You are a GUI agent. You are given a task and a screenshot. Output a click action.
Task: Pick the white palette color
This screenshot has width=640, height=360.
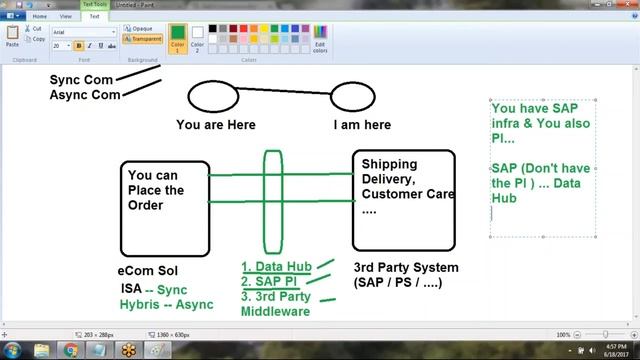[x=213, y=39]
